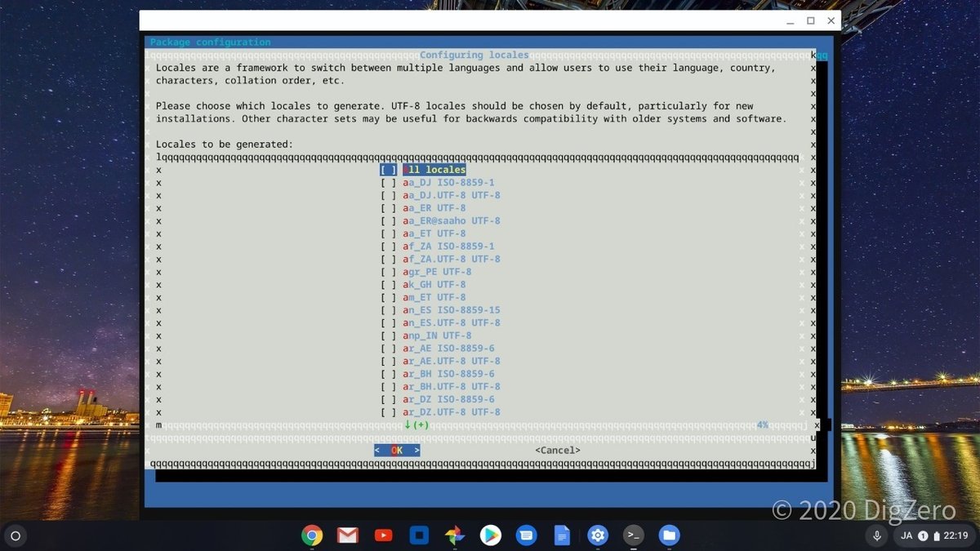The width and height of the screenshot is (980, 551).
Task: Open Settings gear from the shelf
Action: [x=598, y=535]
